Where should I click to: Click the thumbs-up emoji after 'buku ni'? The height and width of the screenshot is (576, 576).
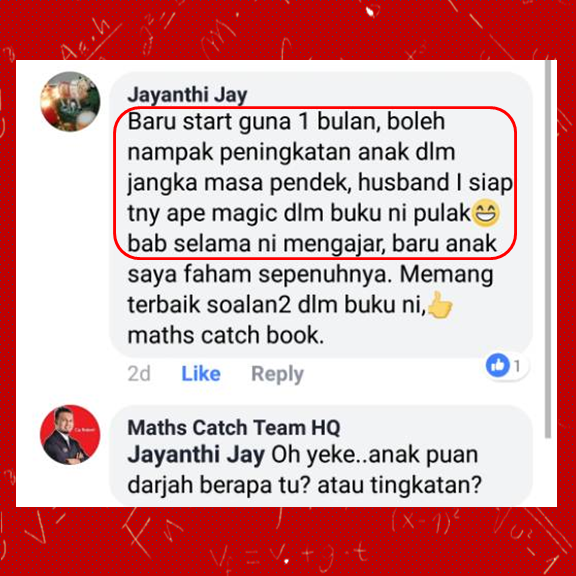440,305
